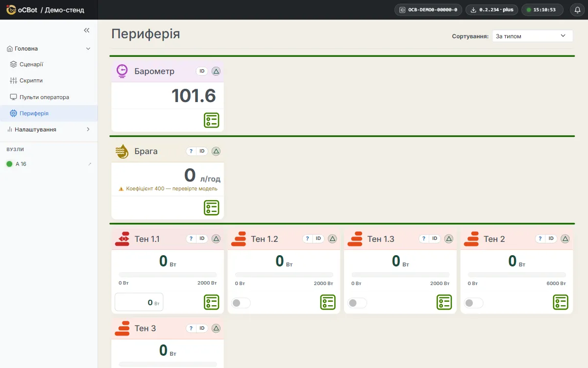Click the Тен 1.1 heater icon
Screen dimensions: 588x368
click(122, 239)
